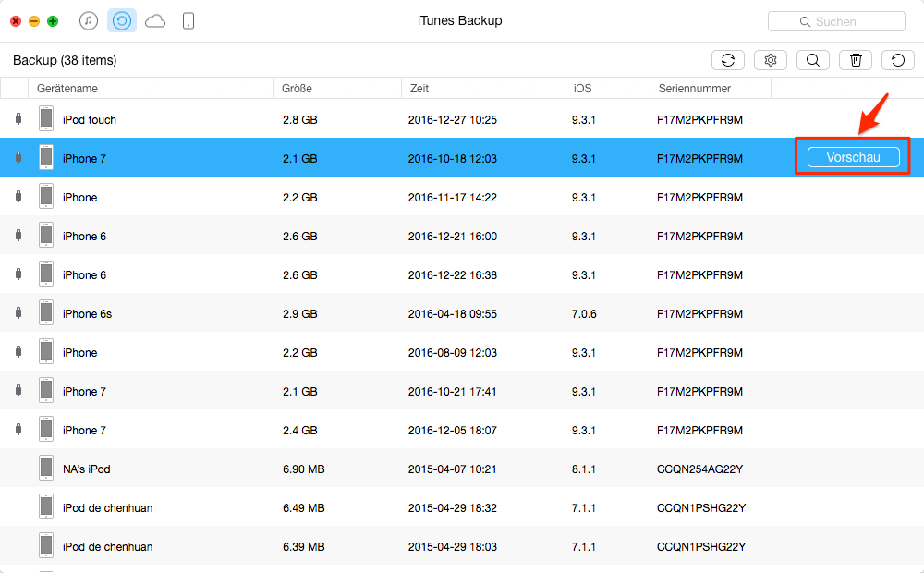Select iPod de chenhuan backup 6.39 MB
This screenshot has height=573, width=924.
462,546
